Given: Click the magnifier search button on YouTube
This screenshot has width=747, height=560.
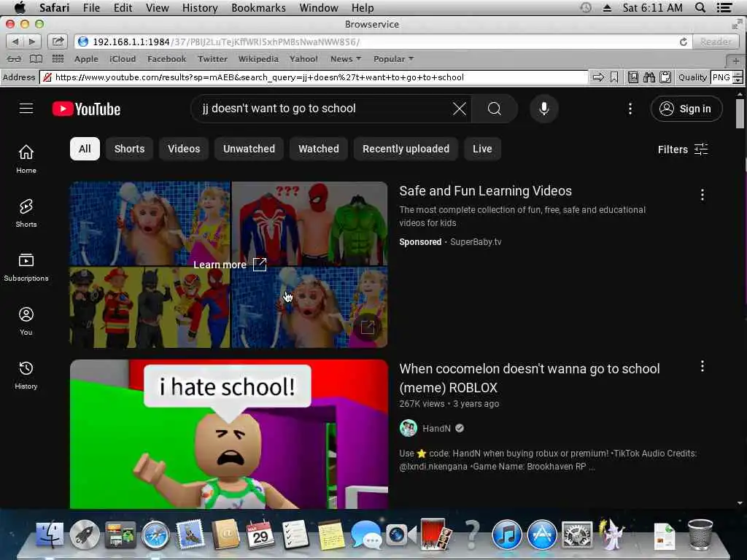Looking at the screenshot, I should pyautogui.click(x=495, y=109).
